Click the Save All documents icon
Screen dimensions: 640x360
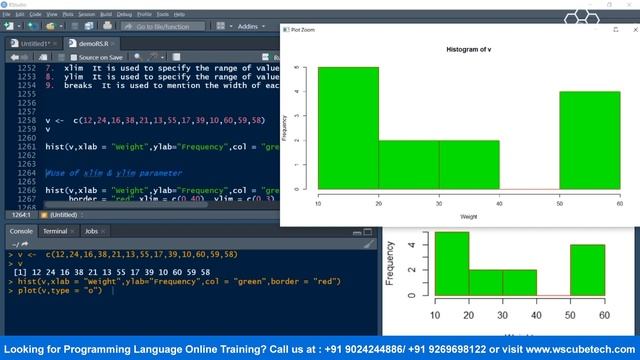point(89,26)
